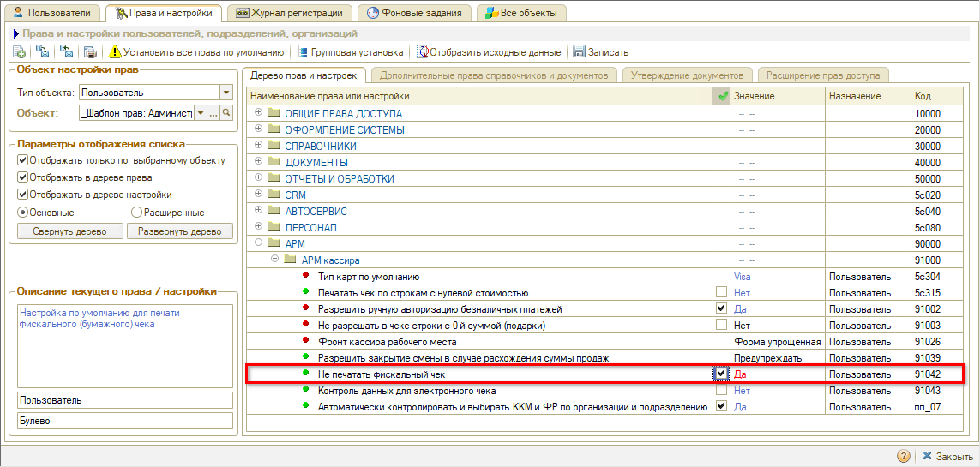980x467 pixels.
Task: Uncheck Отображать в дереве настройки
Action: [23, 195]
